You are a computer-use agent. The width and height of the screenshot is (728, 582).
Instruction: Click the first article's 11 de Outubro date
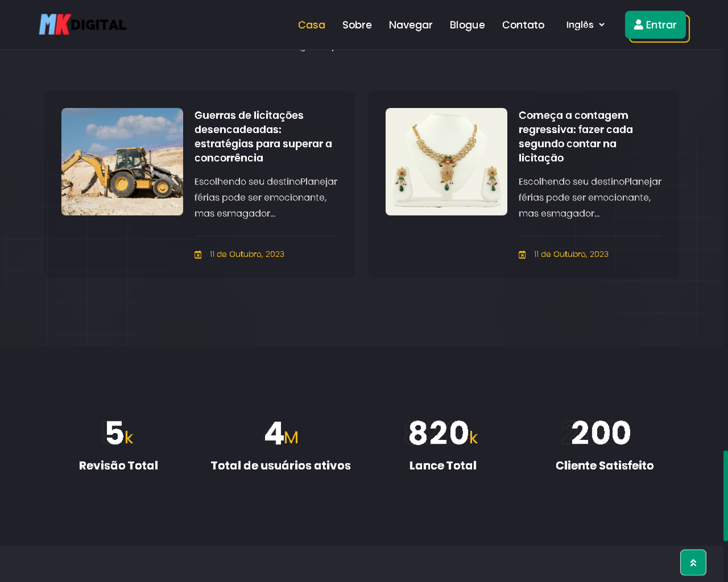point(247,254)
